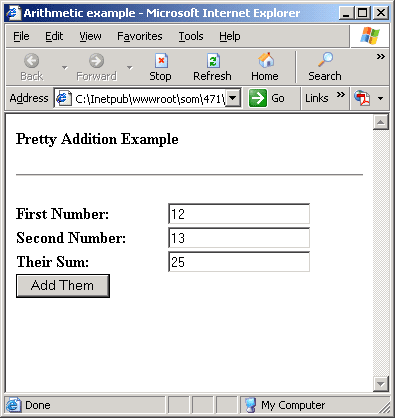Click the Adobe PDF toolbar icon

[362, 98]
